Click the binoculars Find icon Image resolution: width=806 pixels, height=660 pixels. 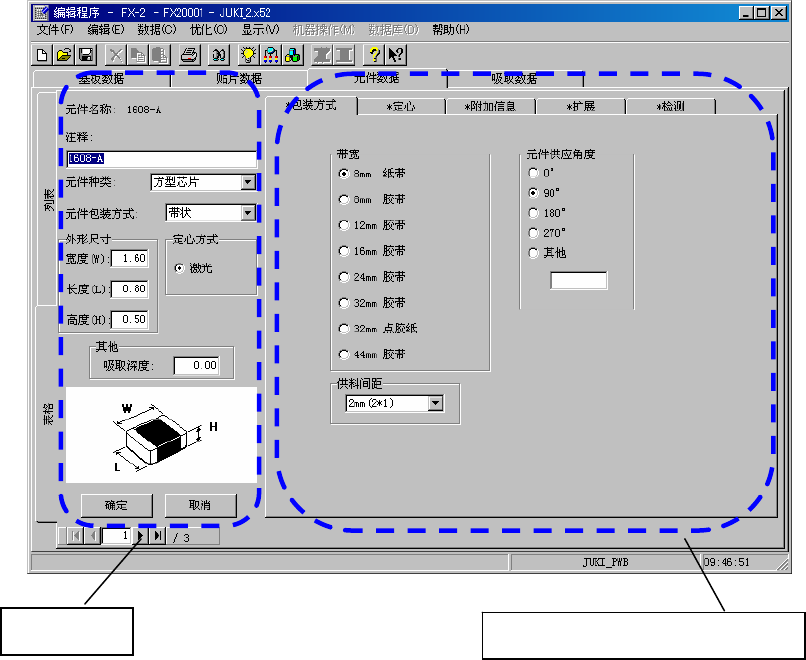pyautogui.click(x=219, y=55)
